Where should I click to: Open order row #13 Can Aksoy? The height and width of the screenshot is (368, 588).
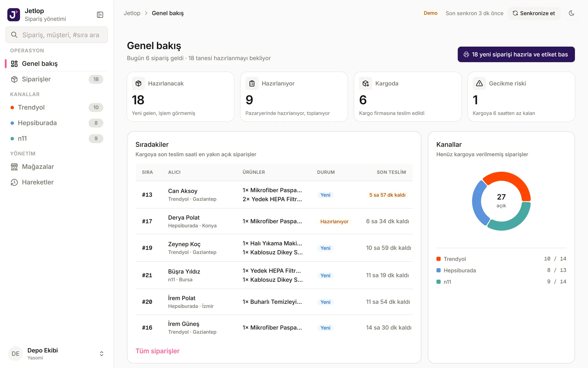coord(274,195)
